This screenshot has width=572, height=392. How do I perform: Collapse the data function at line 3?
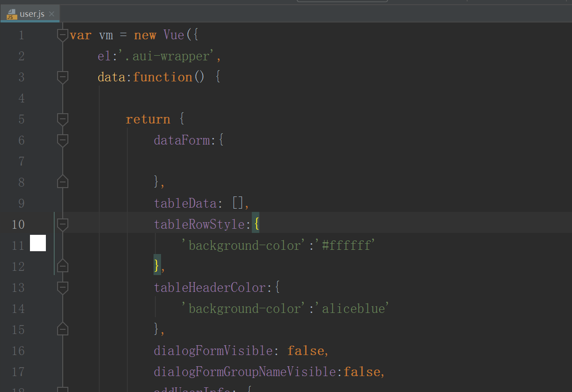tap(62, 77)
